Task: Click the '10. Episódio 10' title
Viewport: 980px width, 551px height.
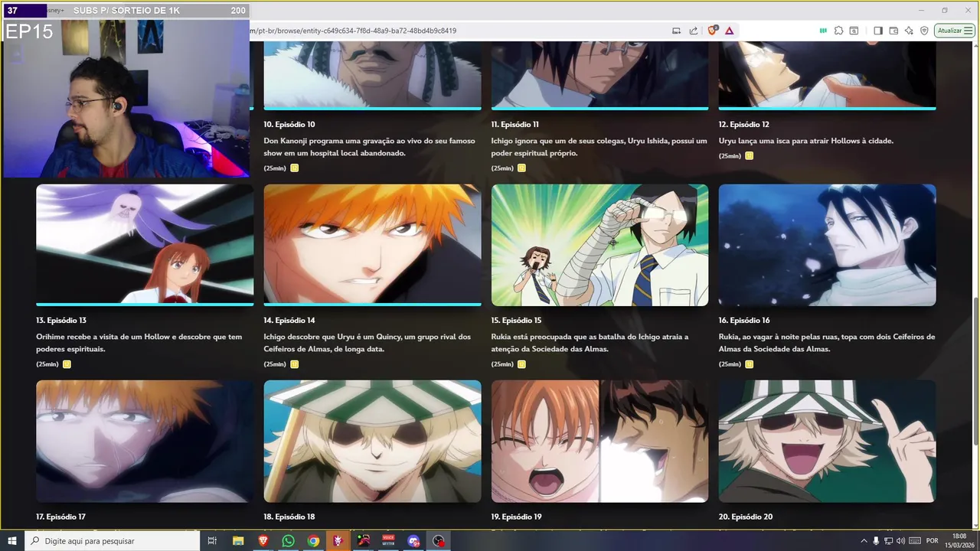Action: pyautogui.click(x=289, y=124)
